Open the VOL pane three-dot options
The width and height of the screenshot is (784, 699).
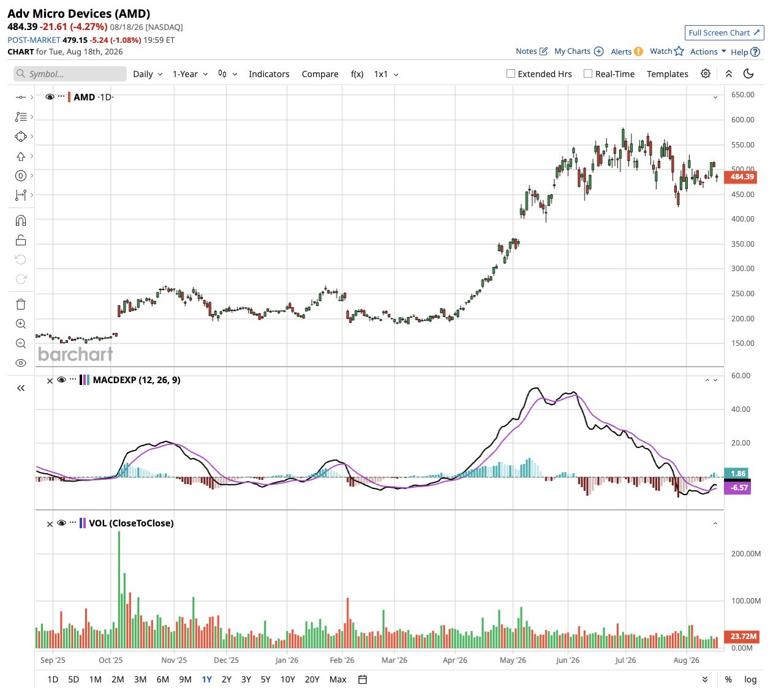(x=73, y=523)
